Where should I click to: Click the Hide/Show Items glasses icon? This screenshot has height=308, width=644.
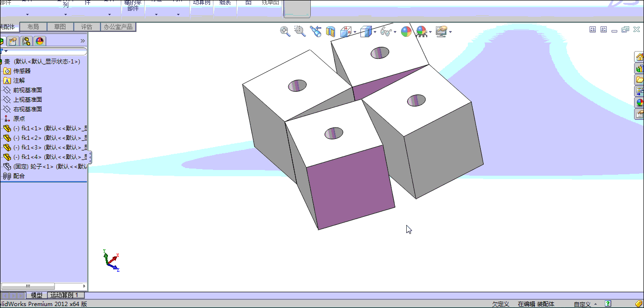click(386, 32)
